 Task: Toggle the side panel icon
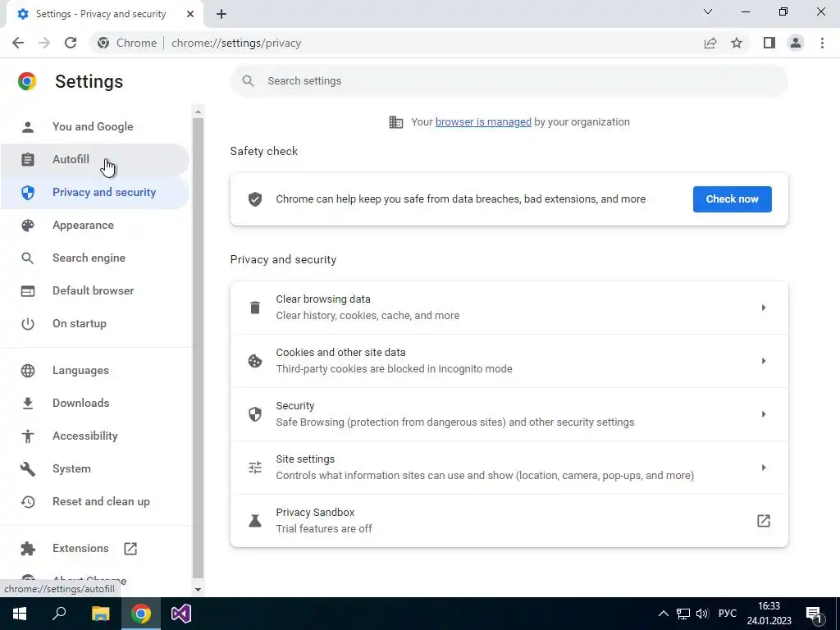[769, 43]
